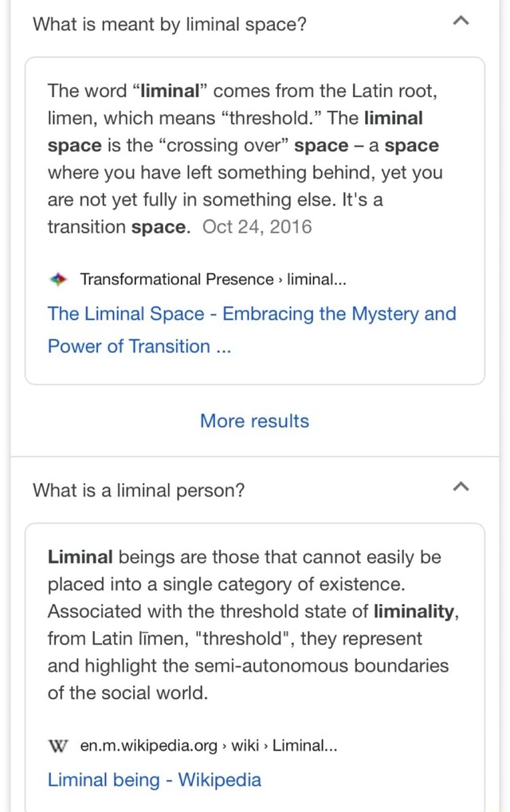Click 'Power of Transition ...' link text
The width and height of the screenshot is (510, 812).
click(x=140, y=347)
